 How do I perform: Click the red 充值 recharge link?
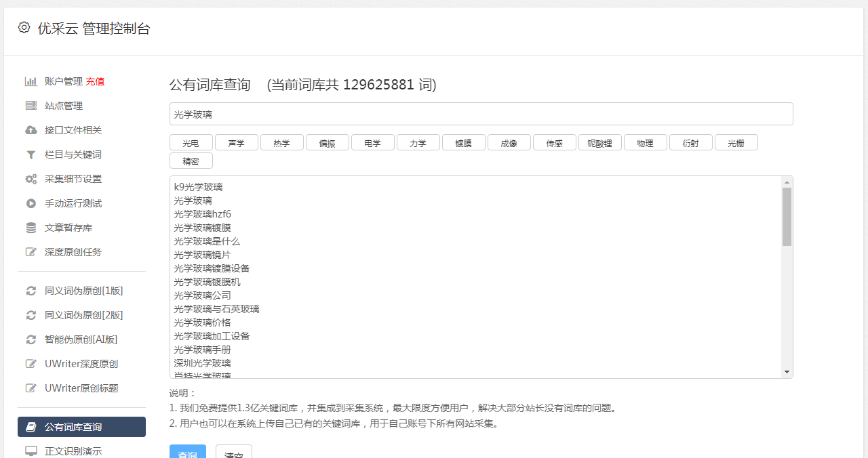(x=96, y=81)
